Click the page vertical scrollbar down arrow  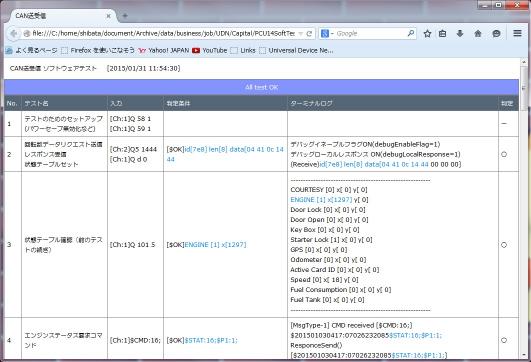[524, 355]
